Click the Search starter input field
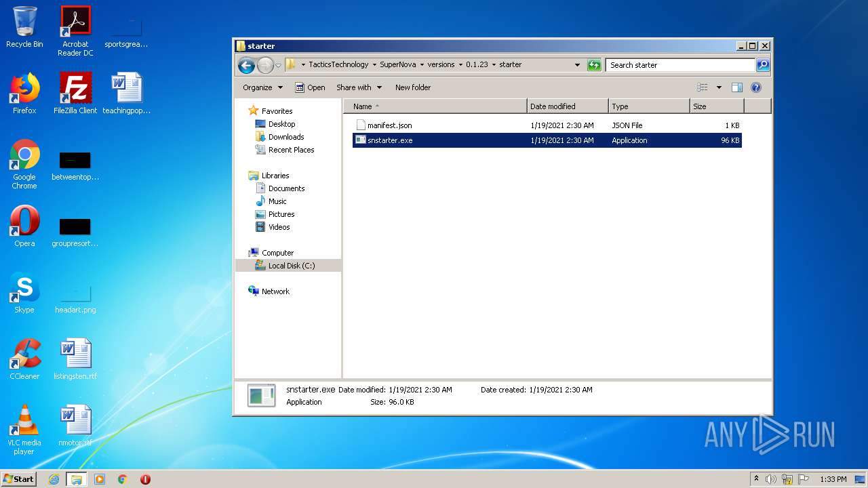The height and width of the screenshot is (488, 868). [x=679, y=65]
